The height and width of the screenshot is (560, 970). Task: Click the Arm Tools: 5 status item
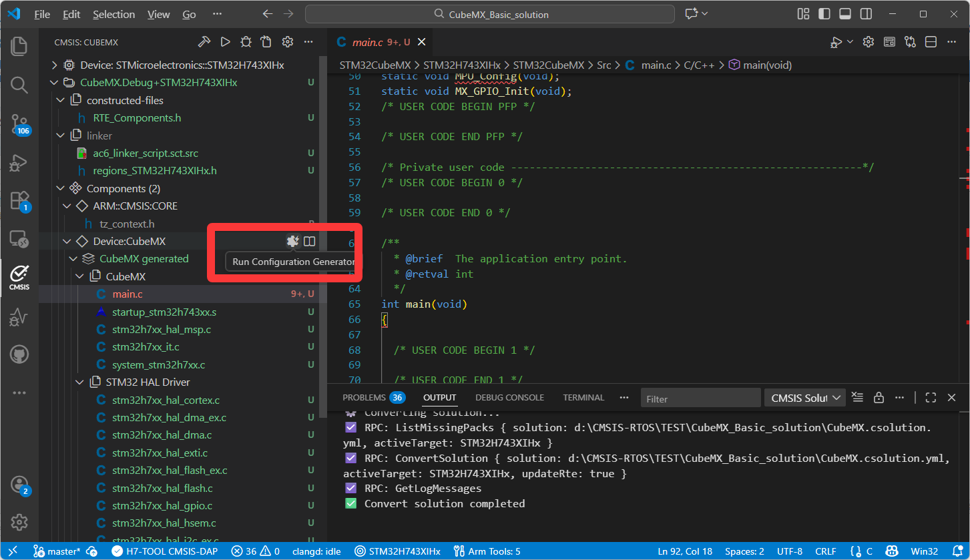pos(487,551)
